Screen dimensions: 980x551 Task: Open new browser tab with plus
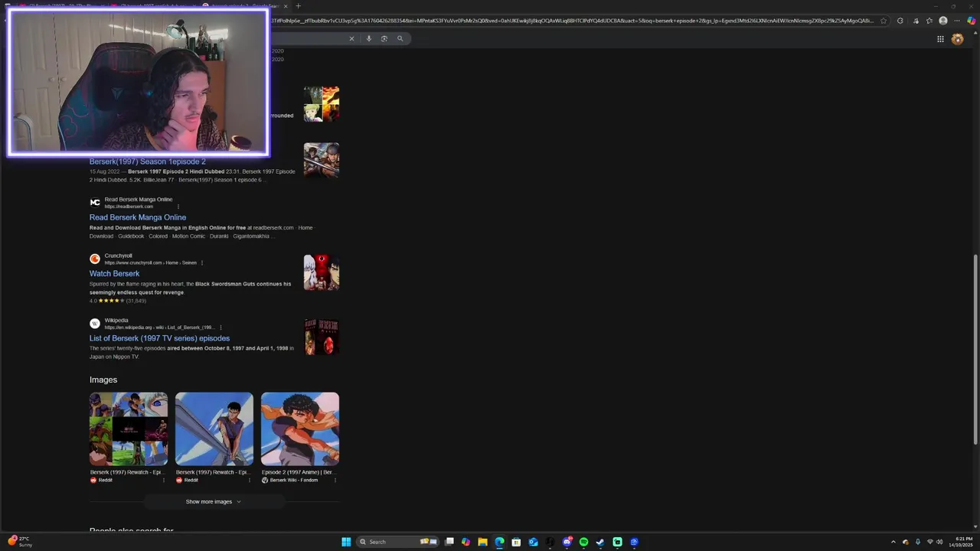[298, 6]
